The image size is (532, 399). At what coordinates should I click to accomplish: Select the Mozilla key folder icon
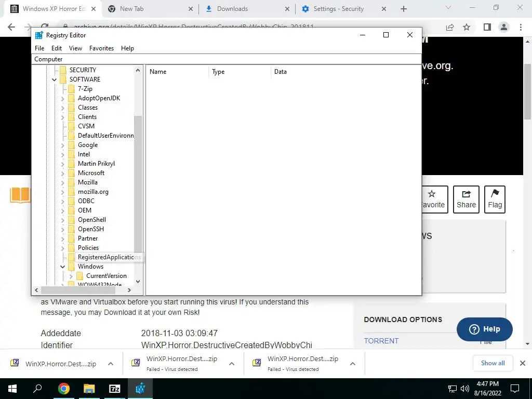[x=71, y=182]
